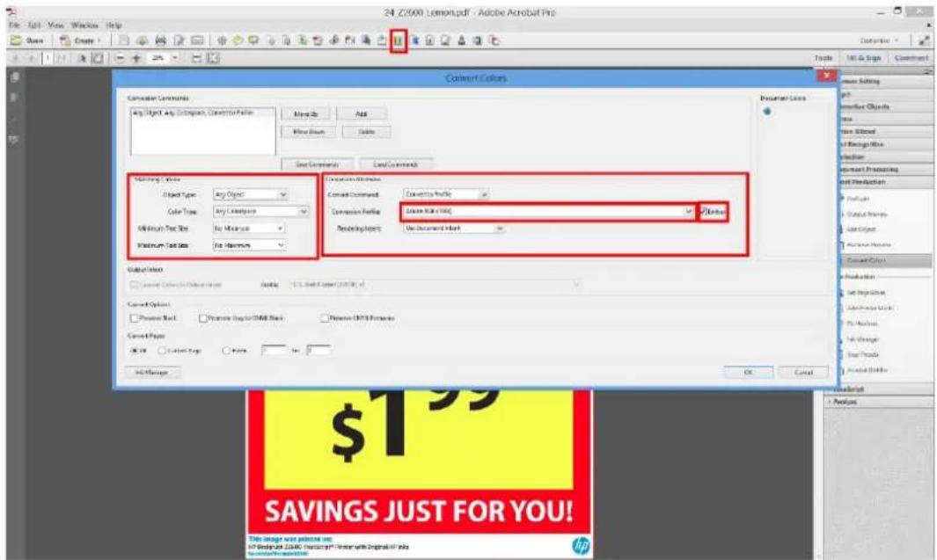Select Add Printer Marks in tools panel

pyautogui.click(x=869, y=308)
